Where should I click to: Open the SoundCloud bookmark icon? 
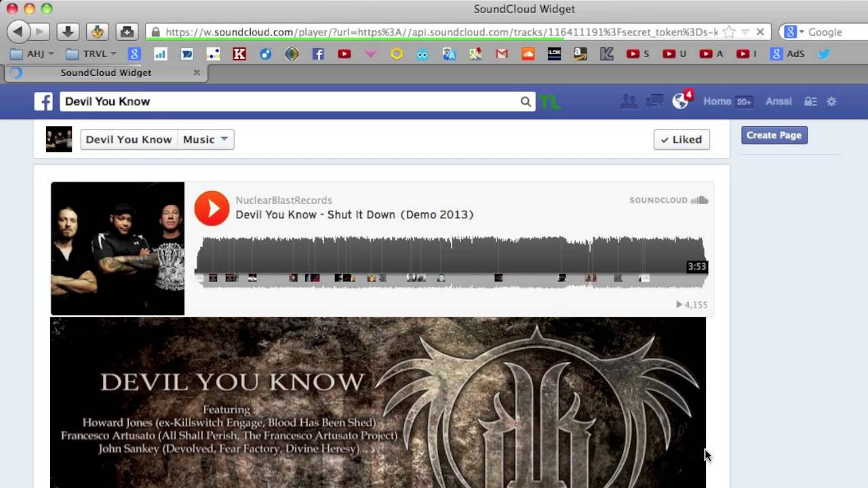click(528, 54)
